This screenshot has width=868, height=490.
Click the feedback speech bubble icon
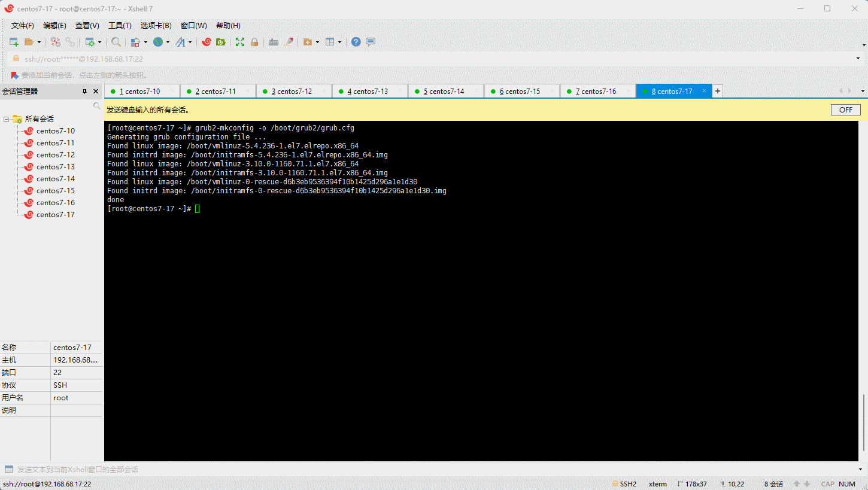click(x=371, y=42)
